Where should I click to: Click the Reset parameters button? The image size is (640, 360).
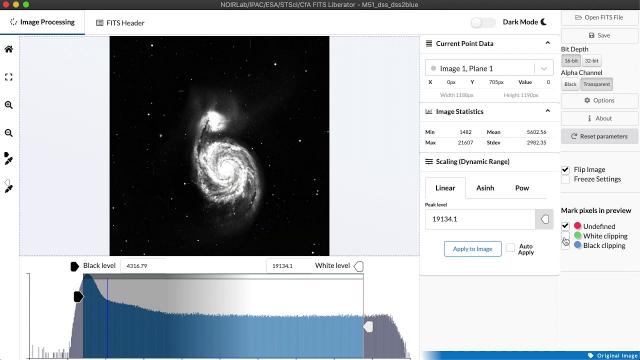coord(599,136)
